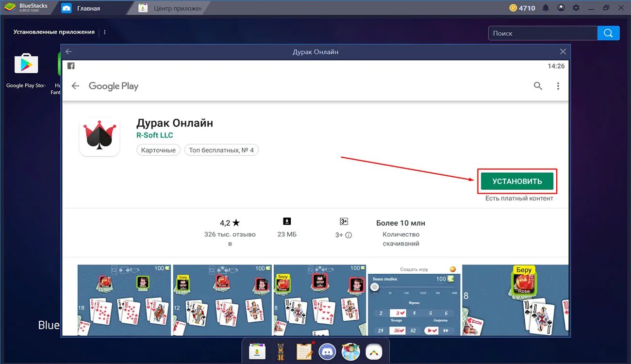The height and width of the screenshot is (364, 631).
Task: Open the dog icon in dock
Action: 280,351
